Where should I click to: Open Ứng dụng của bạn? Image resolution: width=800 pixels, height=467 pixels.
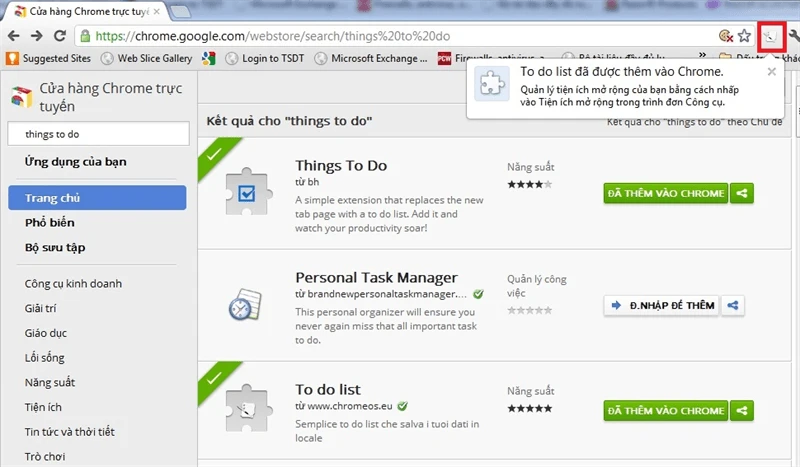point(76,162)
